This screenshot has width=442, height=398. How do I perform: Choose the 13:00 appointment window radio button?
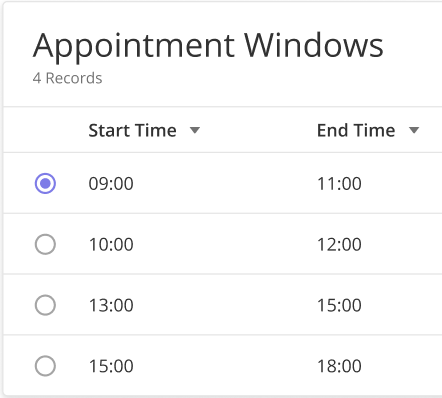click(45, 305)
